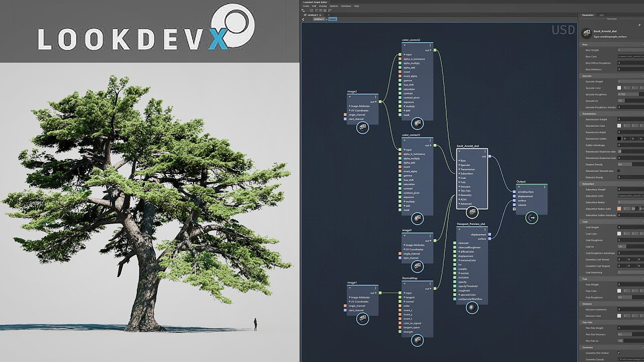Open the Display menu
This screenshot has height=362, width=644.
coord(323,6)
